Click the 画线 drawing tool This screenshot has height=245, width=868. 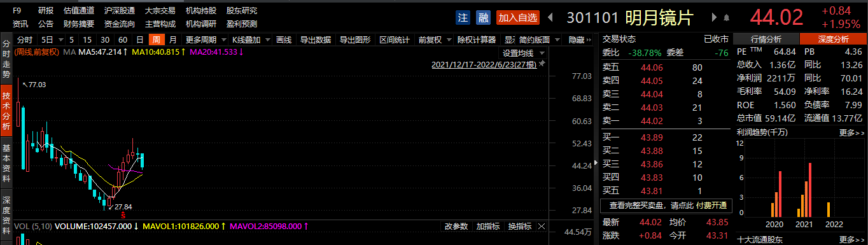284,39
